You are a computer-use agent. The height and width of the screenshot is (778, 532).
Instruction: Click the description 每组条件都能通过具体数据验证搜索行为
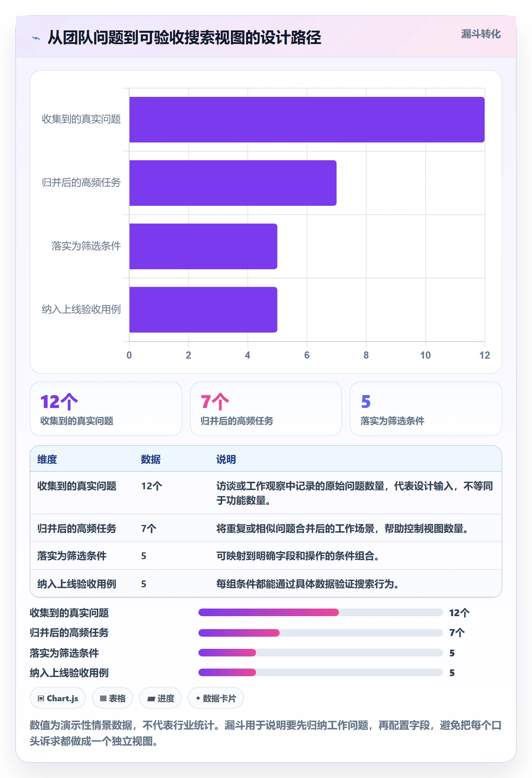coord(307,584)
